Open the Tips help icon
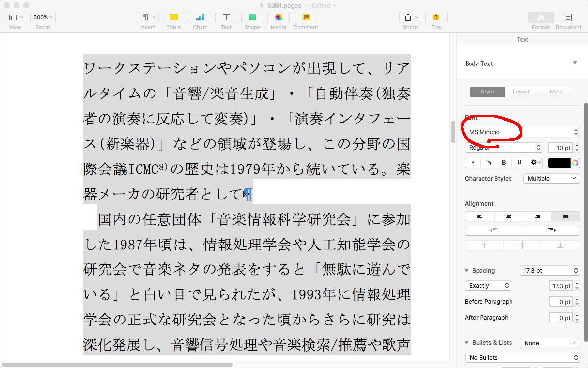Image resolution: width=588 pixels, height=368 pixels. click(436, 17)
